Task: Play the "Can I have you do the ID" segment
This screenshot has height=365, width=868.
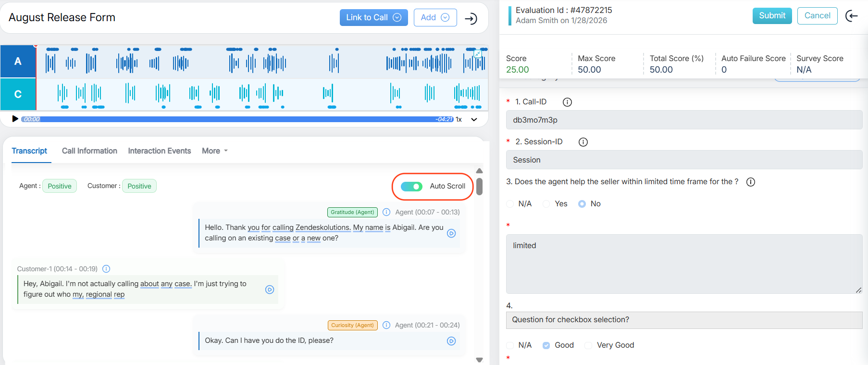Action: coord(451,341)
